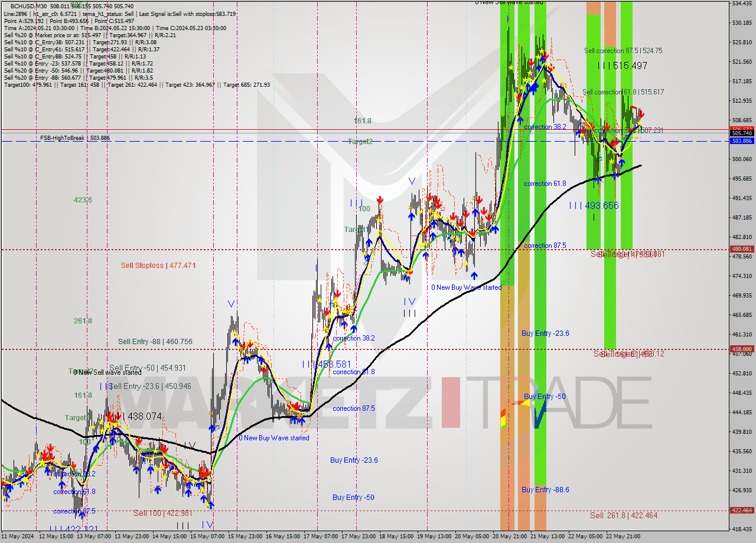The width and height of the screenshot is (756, 543).
Task: Click the 'Sell Entry -50 | 454.931' label
Action: pyautogui.click(x=148, y=368)
